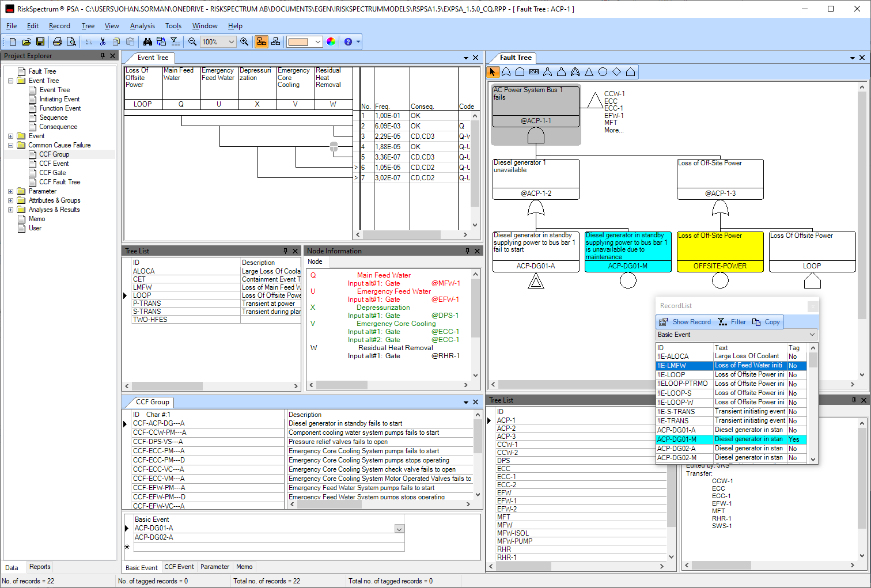The height and width of the screenshot is (588, 871).
Task: Select the diamond event symbol tool
Action: coord(616,72)
